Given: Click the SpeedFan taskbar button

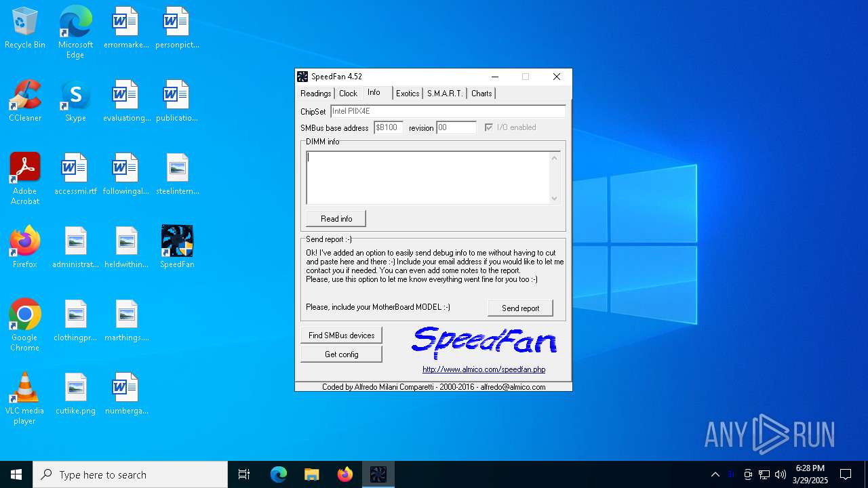Looking at the screenshot, I should tap(378, 474).
